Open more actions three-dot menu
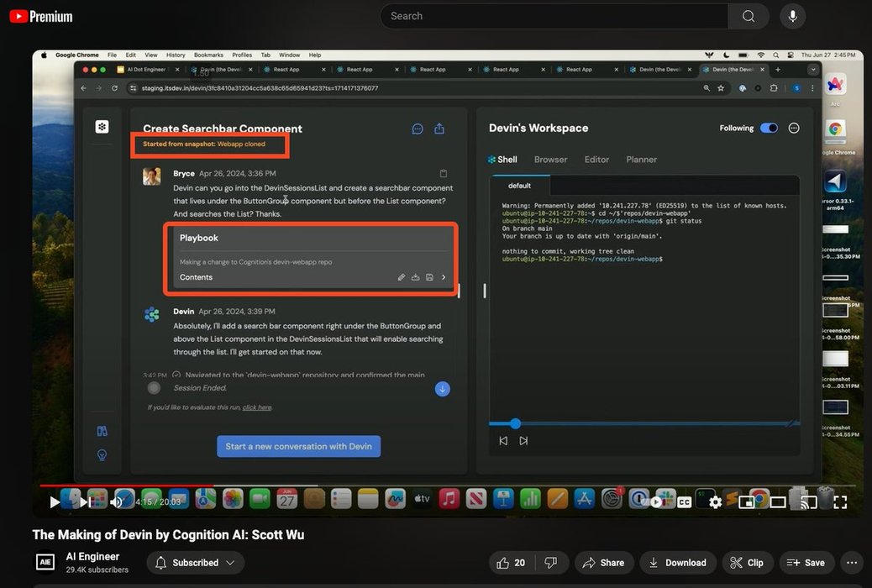The image size is (872, 588). (x=852, y=563)
